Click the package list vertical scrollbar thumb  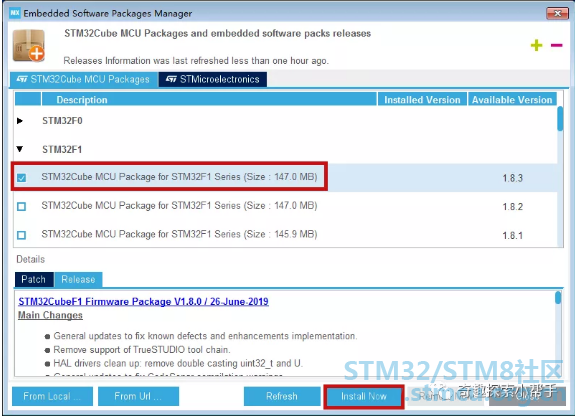(x=560, y=118)
